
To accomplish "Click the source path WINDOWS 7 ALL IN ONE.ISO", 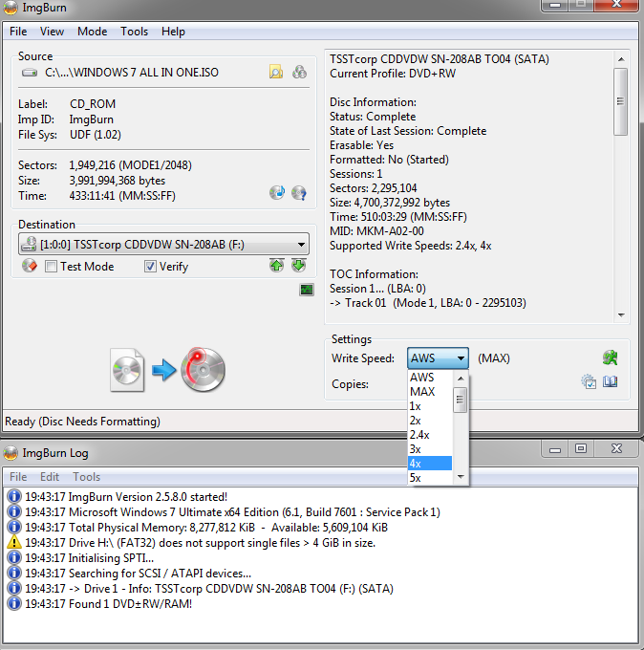I will click(x=131, y=73).
